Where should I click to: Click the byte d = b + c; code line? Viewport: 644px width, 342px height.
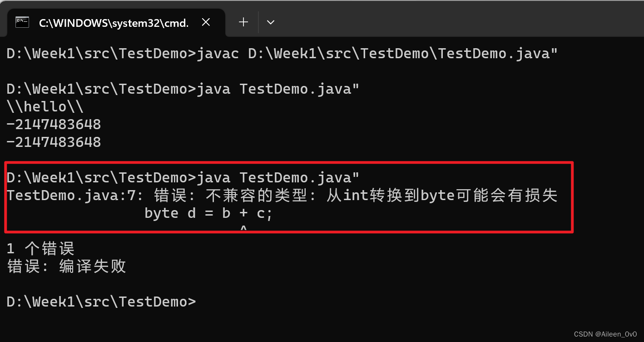[208, 213]
